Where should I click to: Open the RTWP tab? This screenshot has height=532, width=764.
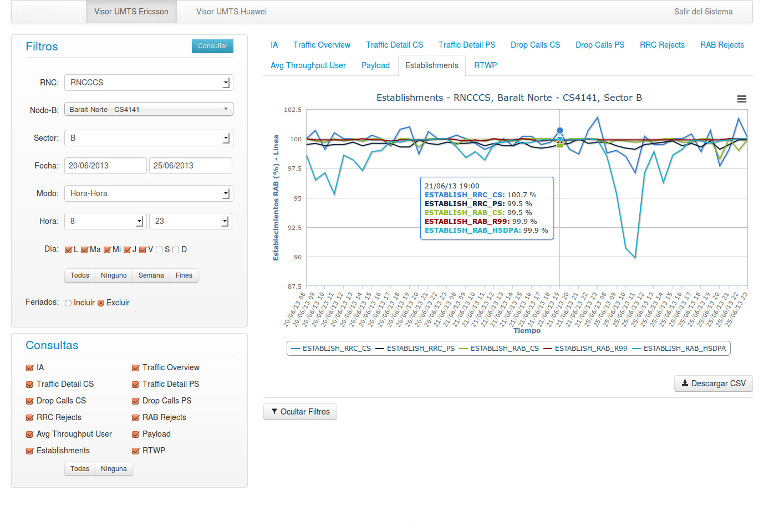pyautogui.click(x=485, y=65)
